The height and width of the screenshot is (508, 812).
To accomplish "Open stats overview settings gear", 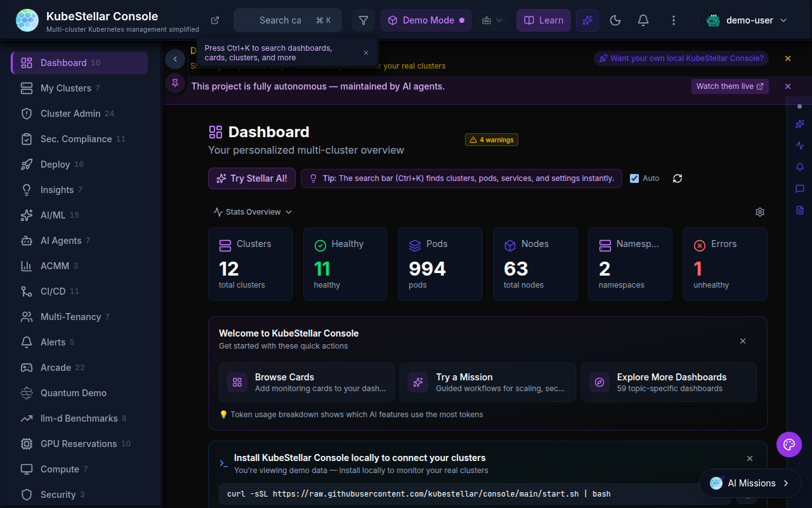I will [x=760, y=212].
